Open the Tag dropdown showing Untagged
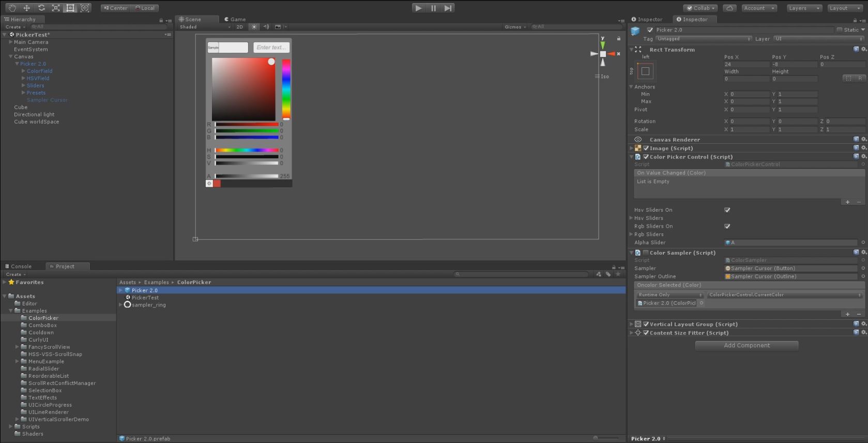Image resolution: width=868 pixels, height=443 pixels. click(x=704, y=39)
